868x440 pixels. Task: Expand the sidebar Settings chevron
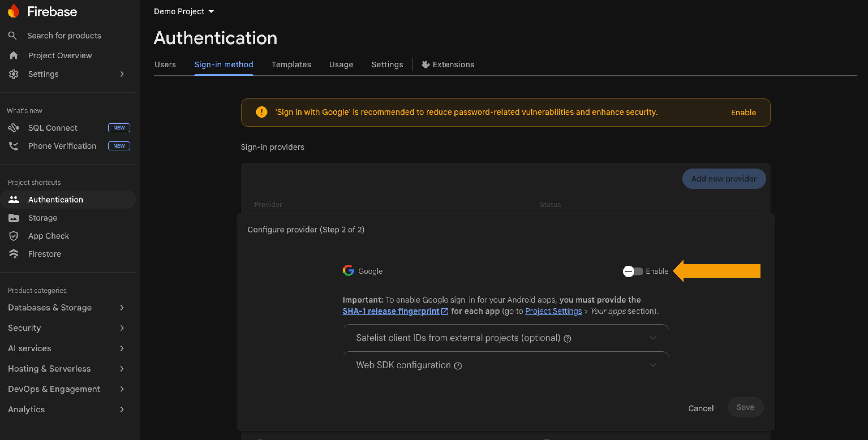point(122,74)
